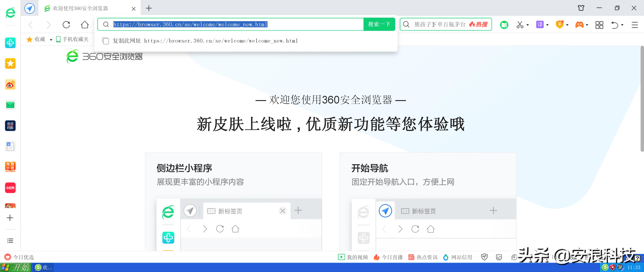Refresh the current page
The height and width of the screenshot is (272, 644).
pyautogui.click(x=66, y=25)
